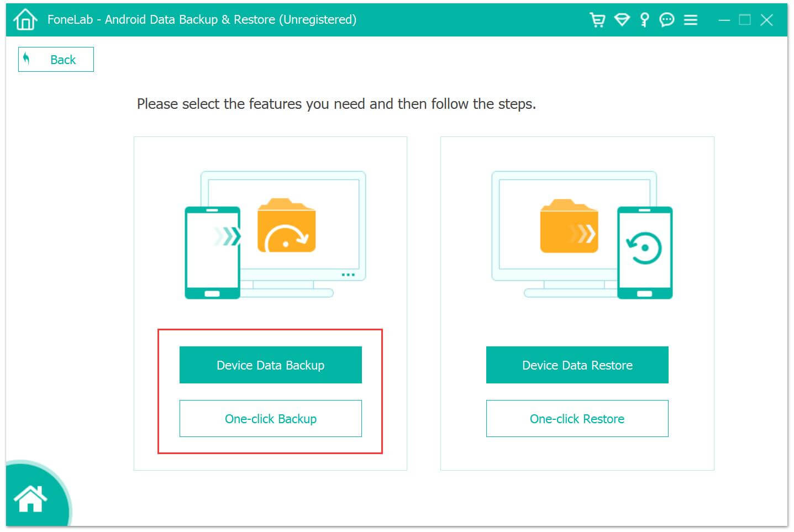
Task: Click the orange folder in the restore illustration
Action: 569,227
